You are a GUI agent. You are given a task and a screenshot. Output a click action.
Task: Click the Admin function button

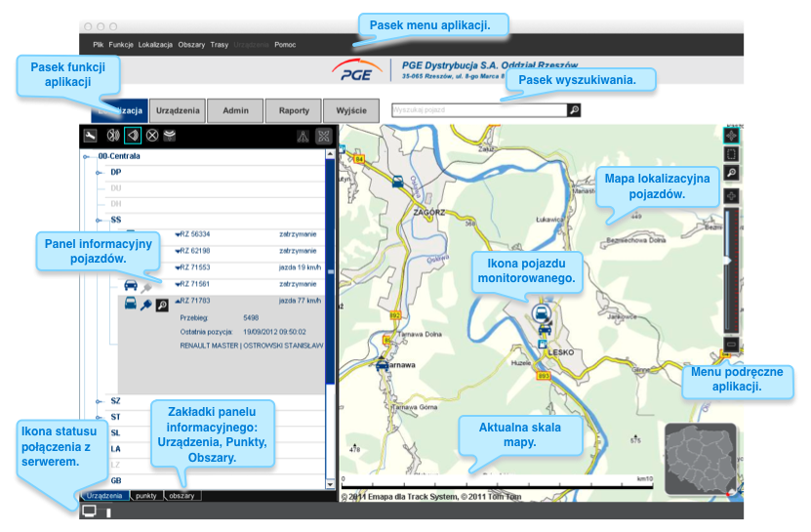tap(236, 110)
